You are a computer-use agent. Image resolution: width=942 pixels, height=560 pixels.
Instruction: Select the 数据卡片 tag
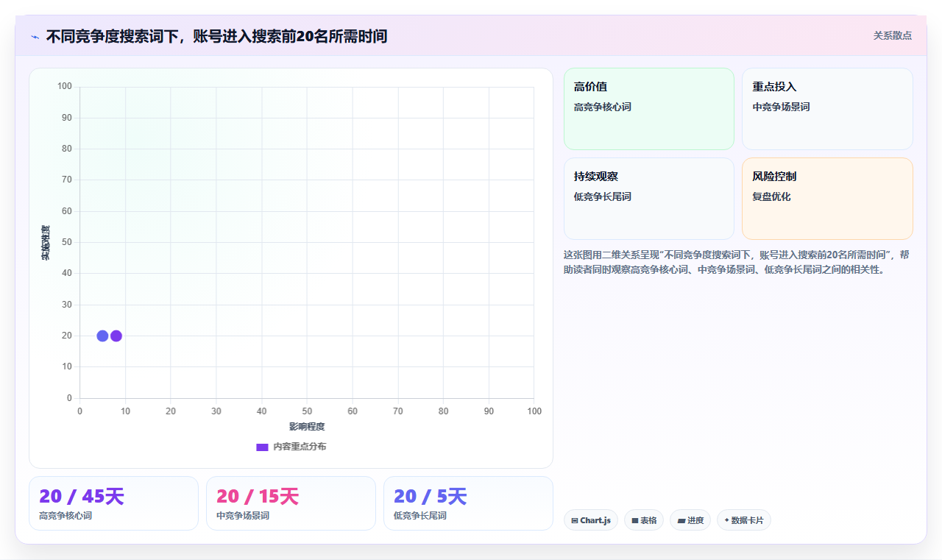(x=744, y=520)
